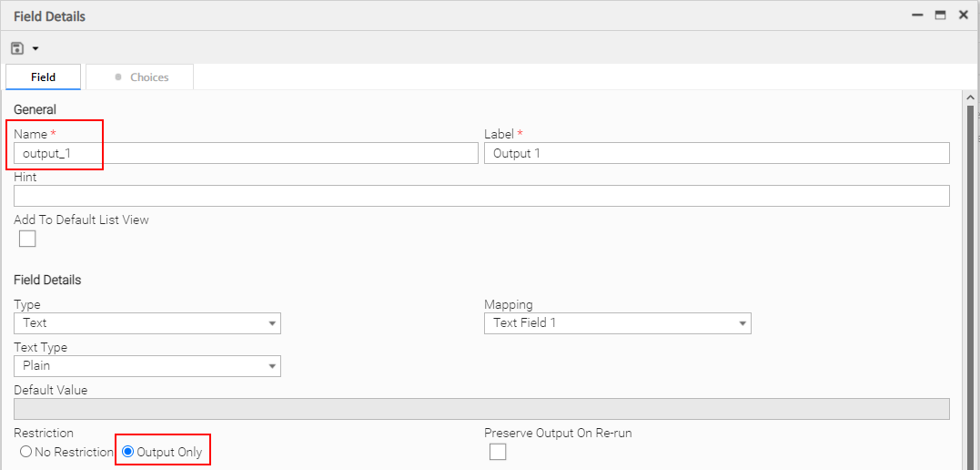Click the Label field showing Output 1
This screenshot has height=470, width=980.
[x=716, y=153]
